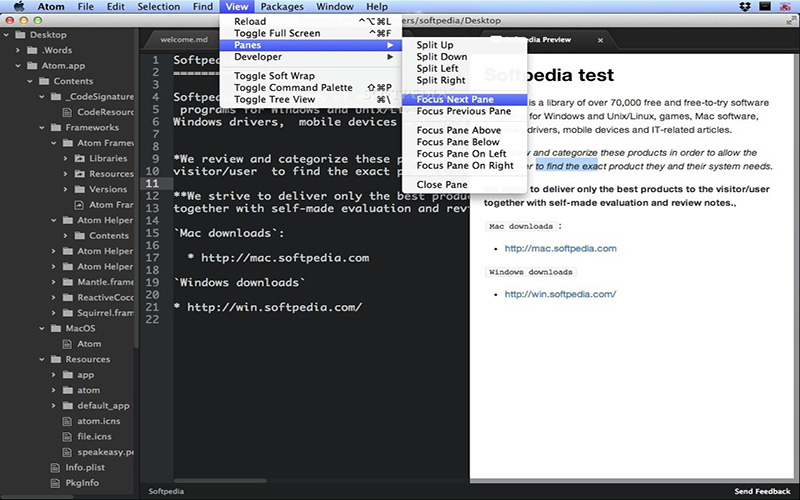Expand the ReactiveCocoa framework folder
The image size is (800, 500).
(54, 297)
